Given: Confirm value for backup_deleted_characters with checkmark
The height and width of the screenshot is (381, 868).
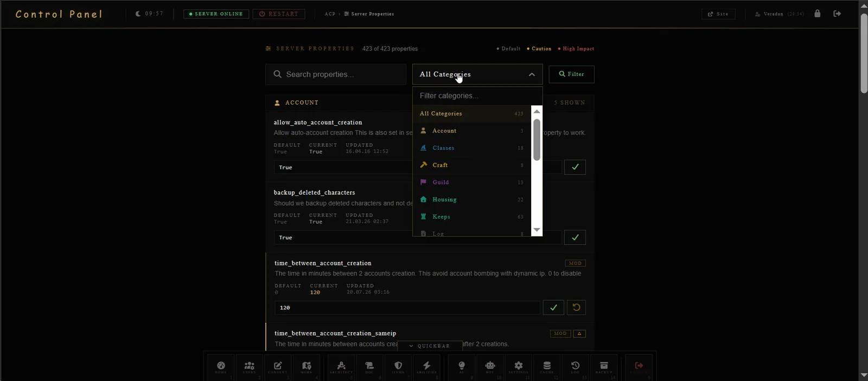Looking at the screenshot, I should pyautogui.click(x=575, y=237).
